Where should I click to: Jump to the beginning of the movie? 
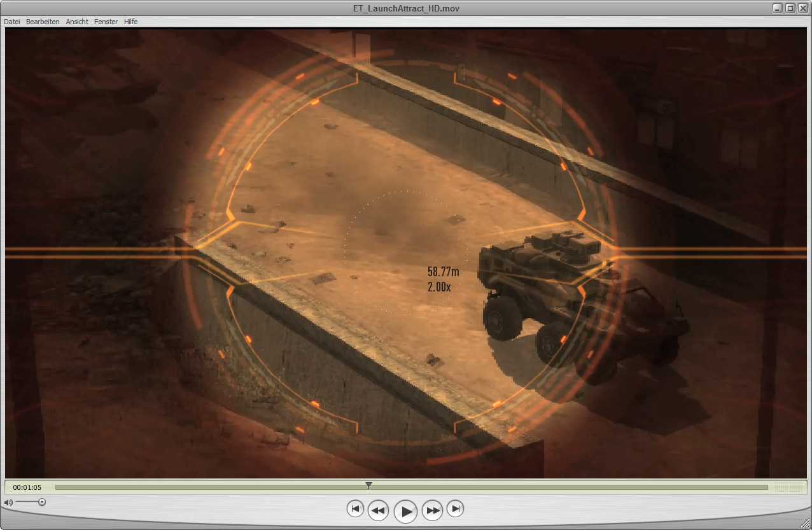pyautogui.click(x=356, y=509)
